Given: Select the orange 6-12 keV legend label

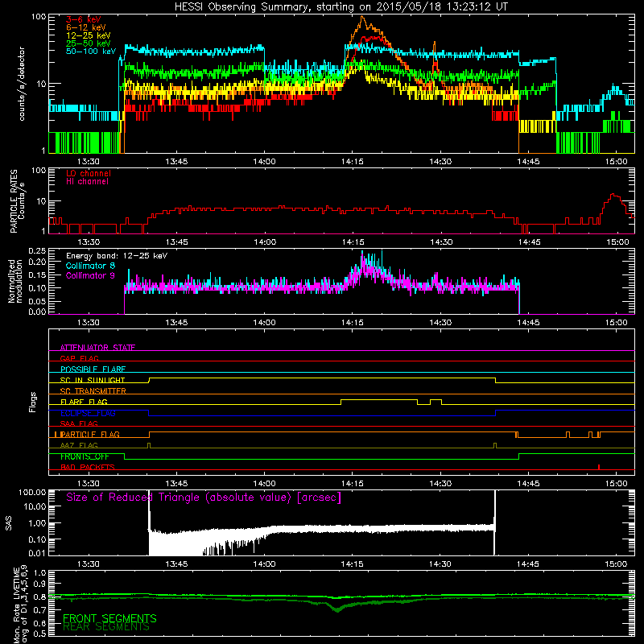Looking at the screenshot, I should [86, 27].
